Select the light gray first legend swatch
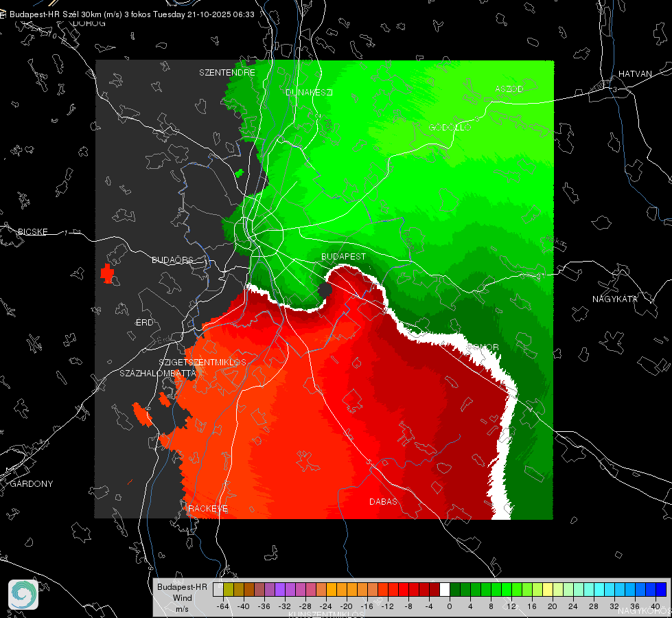Screen dimensions: 672x618 [218, 590]
